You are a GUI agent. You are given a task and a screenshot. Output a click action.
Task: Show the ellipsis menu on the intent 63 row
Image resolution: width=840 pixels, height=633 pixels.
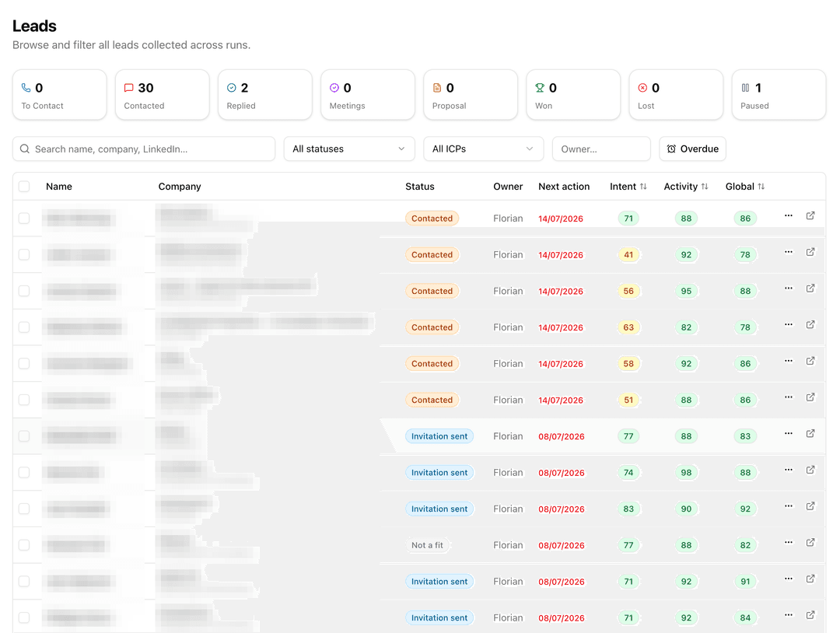[x=788, y=324]
